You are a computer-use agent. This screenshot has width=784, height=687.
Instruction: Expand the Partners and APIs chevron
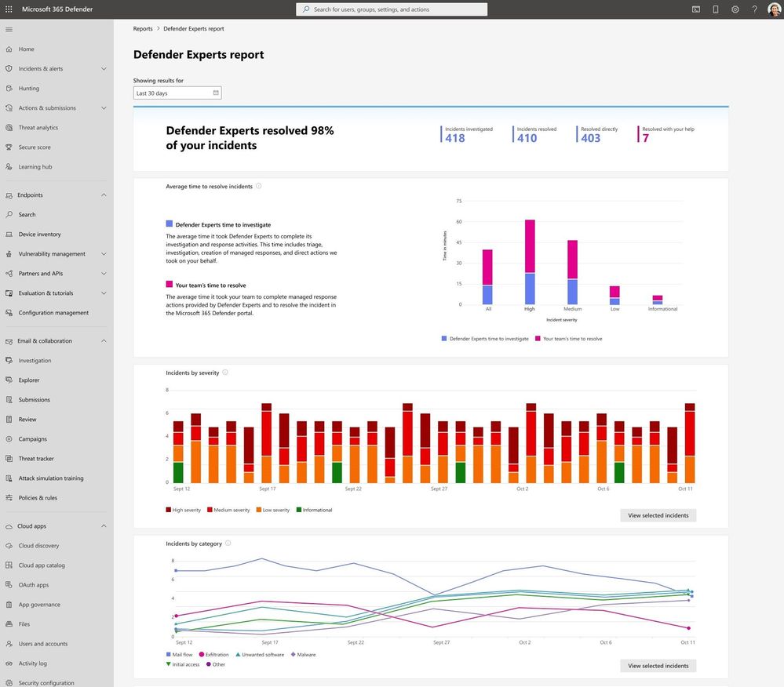click(104, 273)
